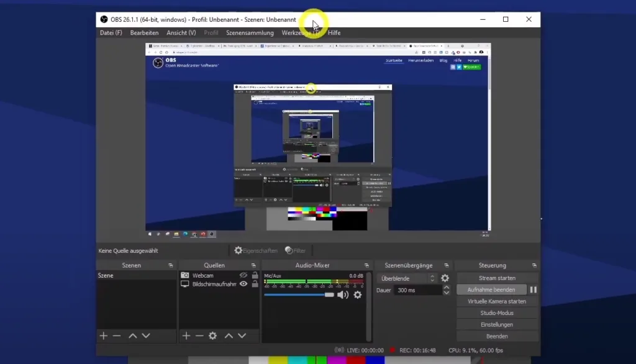Open source properties gear in Quellen toolbar

point(212,335)
